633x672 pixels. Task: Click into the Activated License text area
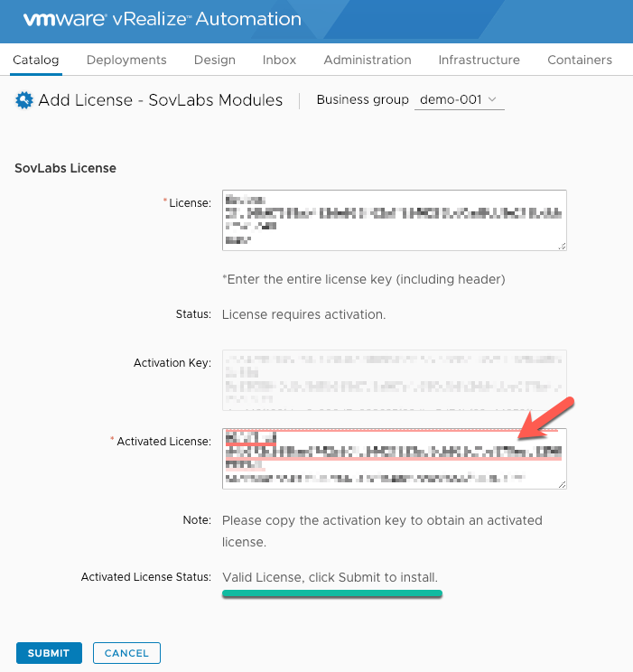point(395,459)
